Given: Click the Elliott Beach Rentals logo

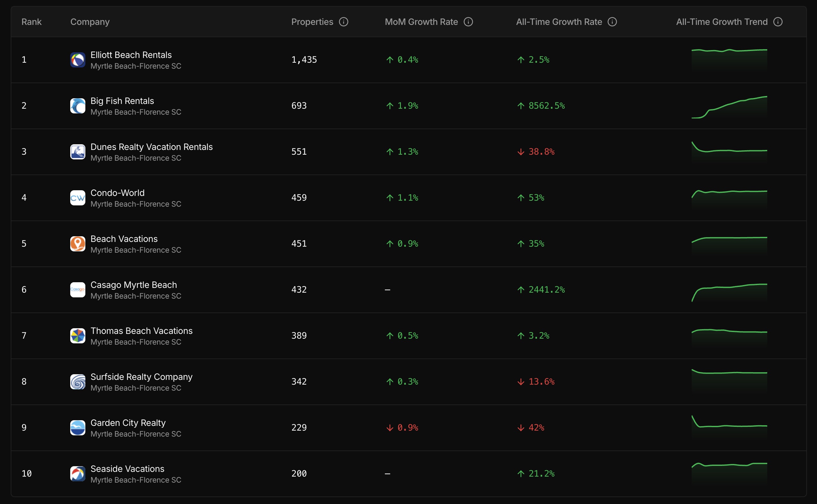Looking at the screenshot, I should point(77,60).
